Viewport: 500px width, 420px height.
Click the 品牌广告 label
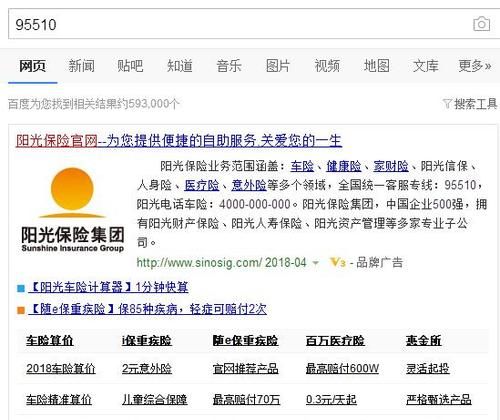click(x=379, y=263)
